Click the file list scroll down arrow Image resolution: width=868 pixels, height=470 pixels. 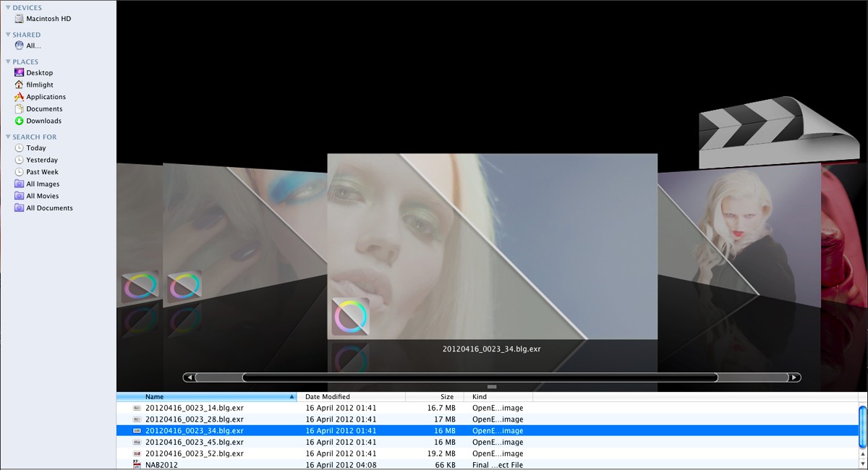click(x=862, y=463)
